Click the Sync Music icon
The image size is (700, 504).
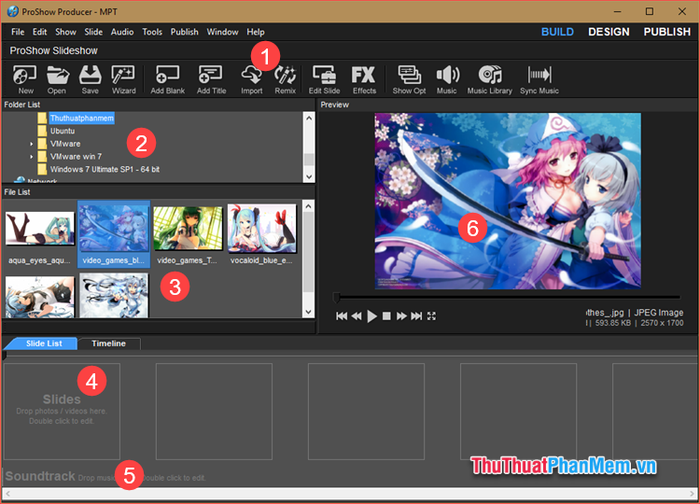539,79
